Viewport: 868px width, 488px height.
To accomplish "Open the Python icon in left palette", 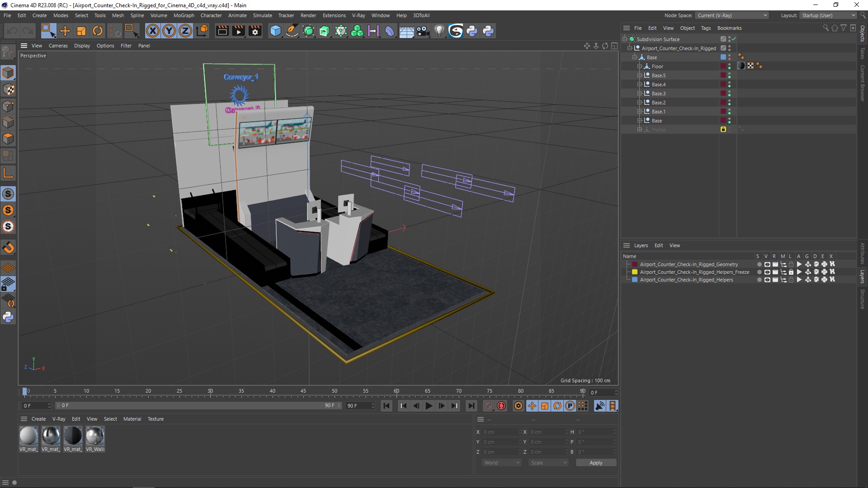I will coord(8,317).
